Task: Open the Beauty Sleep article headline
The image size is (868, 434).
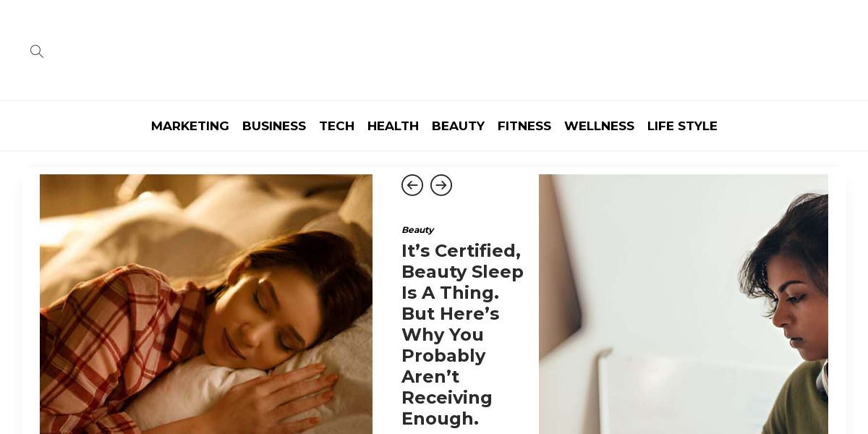Action: (462, 335)
